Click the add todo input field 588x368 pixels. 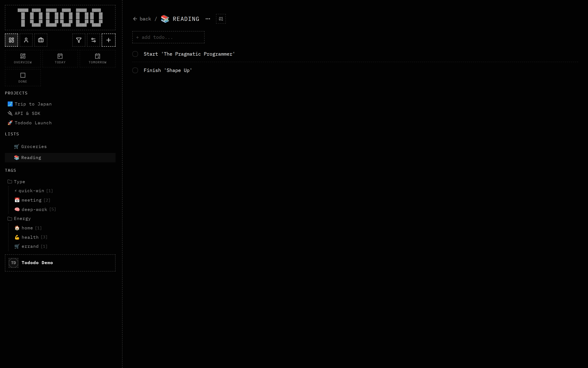pos(168,37)
